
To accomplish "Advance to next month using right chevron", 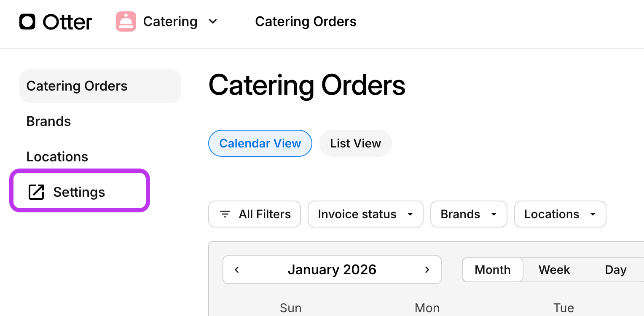I will pos(427,270).
